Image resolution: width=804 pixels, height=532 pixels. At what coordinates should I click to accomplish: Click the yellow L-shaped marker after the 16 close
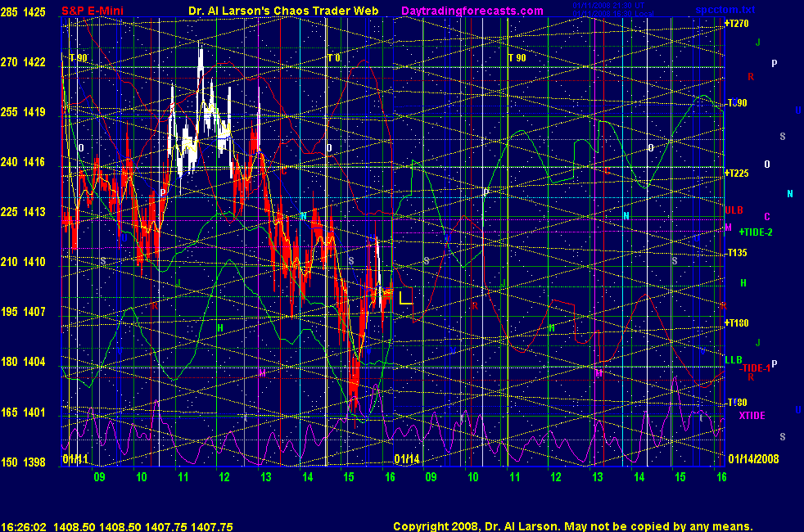(405, 297)
